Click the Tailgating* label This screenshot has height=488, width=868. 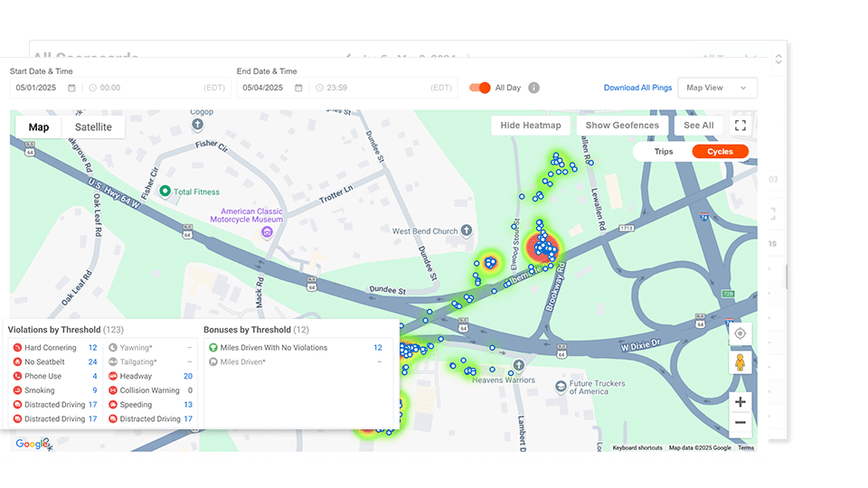coord(138,361)
